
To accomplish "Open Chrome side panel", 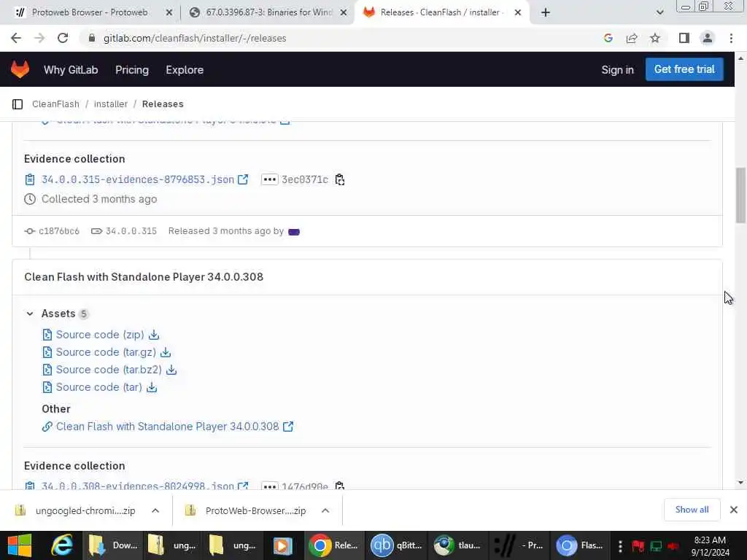I will point(684,38).
